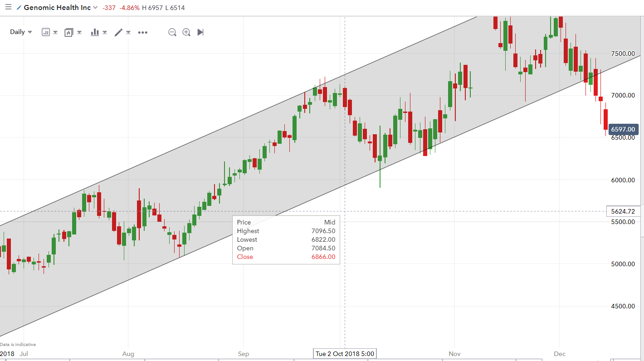Click the 5500.00 price axis label
Viewport: 644px width, 361px height.
point(623,222)
